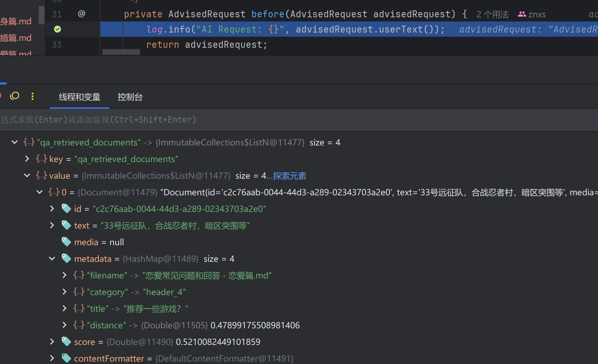
Task: Click the @ annotation gutter icon on line 31
Action: point(82,14)
